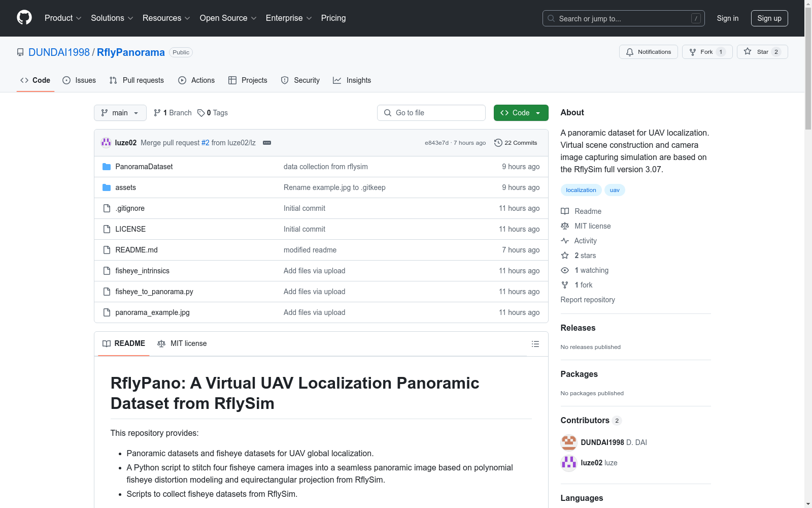The width and height of the screenshot is (812, 508).
Task: Click the stars icon in About
Action: tap(565, 256)
